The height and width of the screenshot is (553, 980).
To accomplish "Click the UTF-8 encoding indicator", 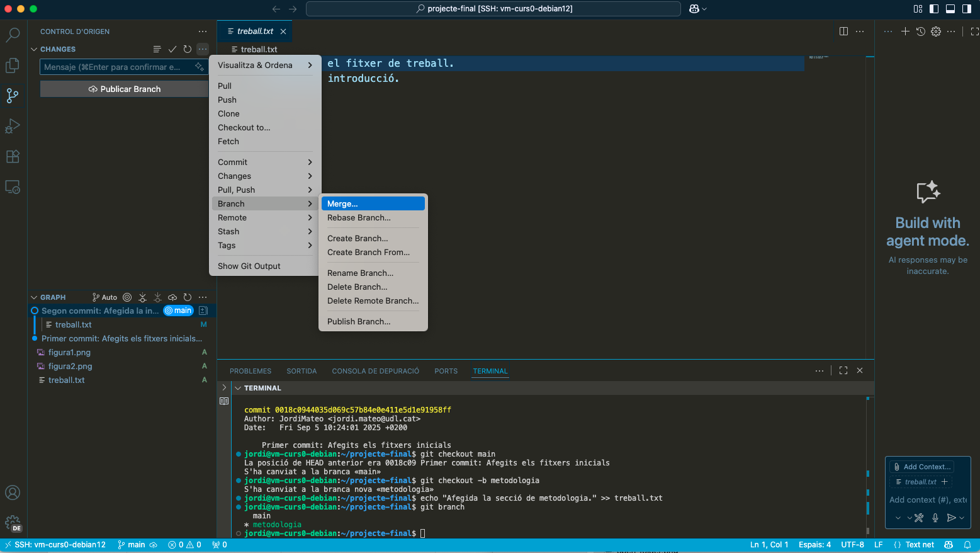I will click(852, 545).
